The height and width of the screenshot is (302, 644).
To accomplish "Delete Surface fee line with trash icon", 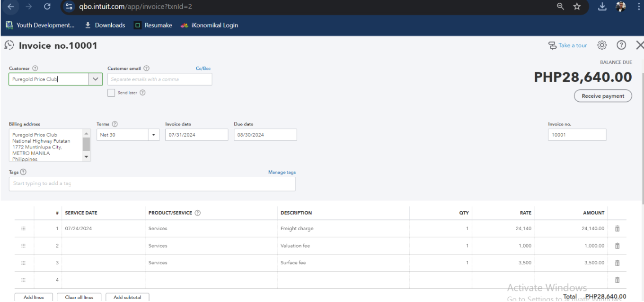I will point(617,263).
